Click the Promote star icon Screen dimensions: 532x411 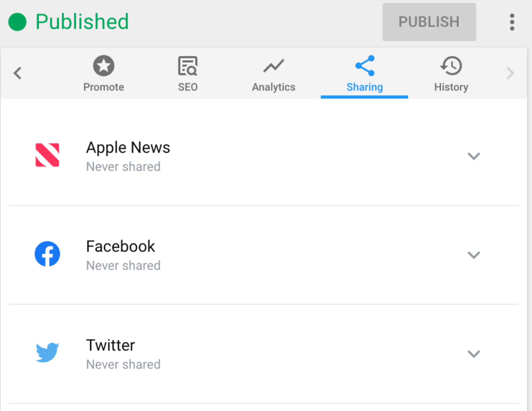pyautogui.click(x=103, y=66)
